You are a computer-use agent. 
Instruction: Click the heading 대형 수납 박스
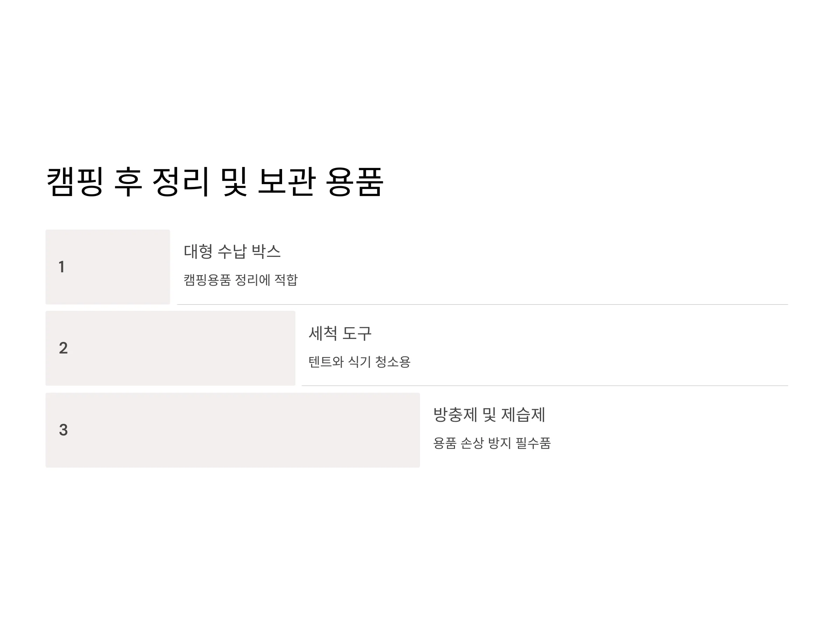click(232, 251)
